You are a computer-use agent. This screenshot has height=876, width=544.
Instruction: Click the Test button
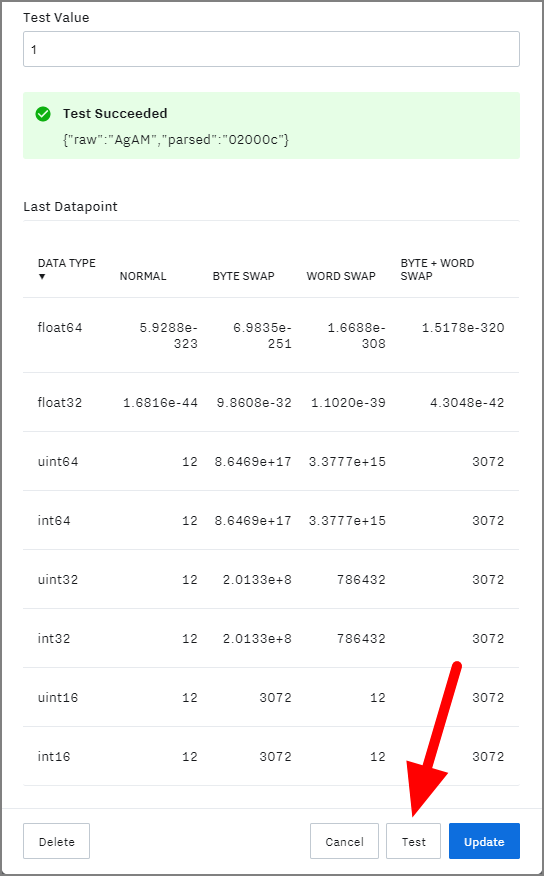[413, 841]
